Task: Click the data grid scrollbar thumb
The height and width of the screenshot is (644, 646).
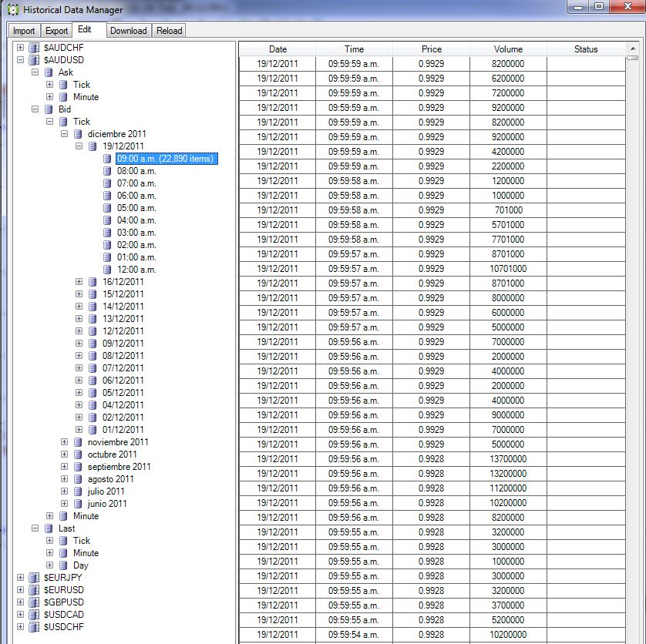Action: pyautogui.click(x=632, y=58)
